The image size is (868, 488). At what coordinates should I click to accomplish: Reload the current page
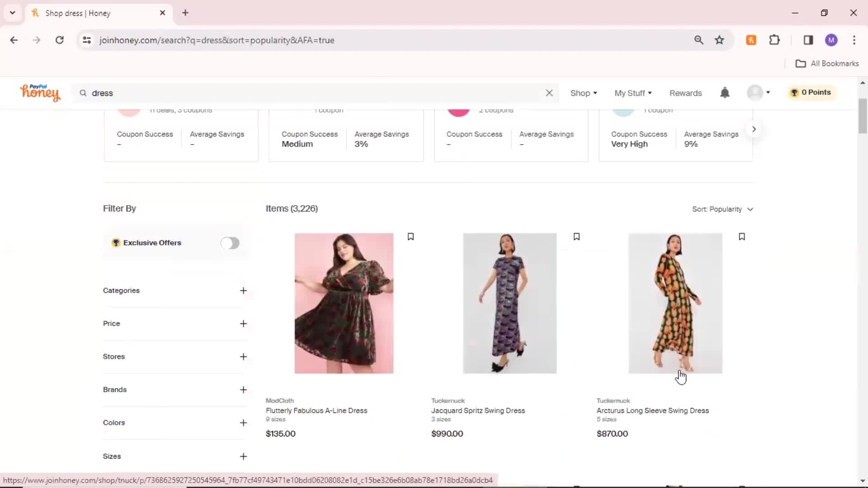59,40
